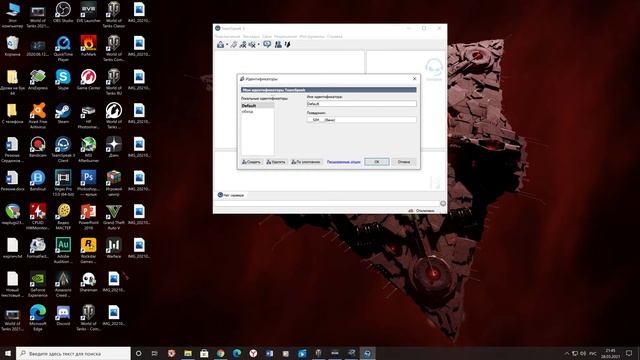This screenshot has width=640, height=360.
Task: Open dropdown arrow next to Connect icon
Action: tap(227, 45)
